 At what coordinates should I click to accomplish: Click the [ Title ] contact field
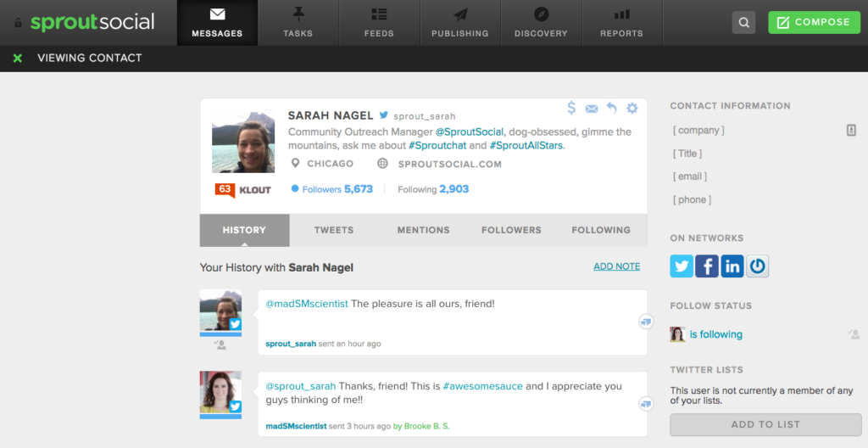[x=687, y=154]
